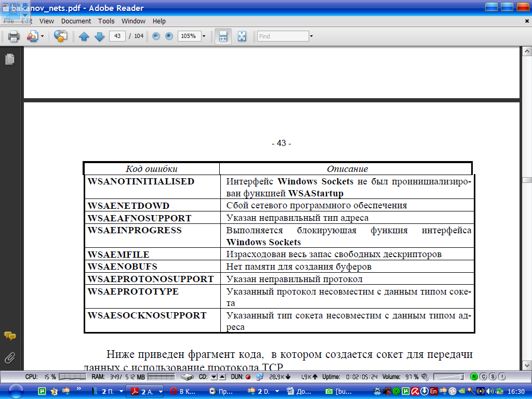Viewport: 532px width, 399px height.
Task: Go to previous page with up arrow
Action: (x=84, y=36)
